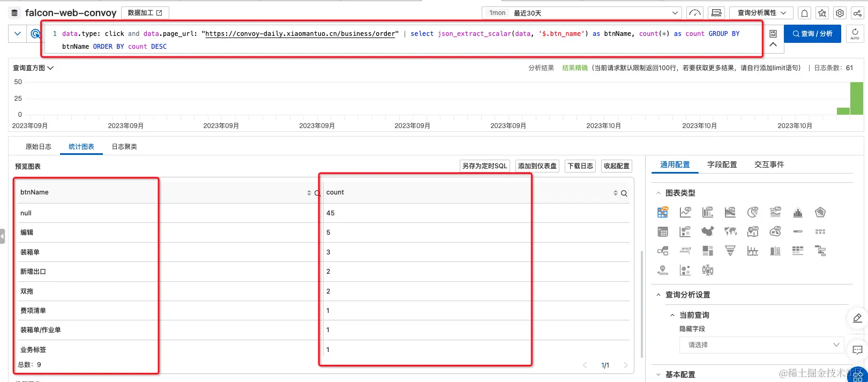Image resolution: width=868 pixels, height=382 pixels.
Task: Click the 费项清单 table cell
Action: pyautogui.click(x=33, y=311)
